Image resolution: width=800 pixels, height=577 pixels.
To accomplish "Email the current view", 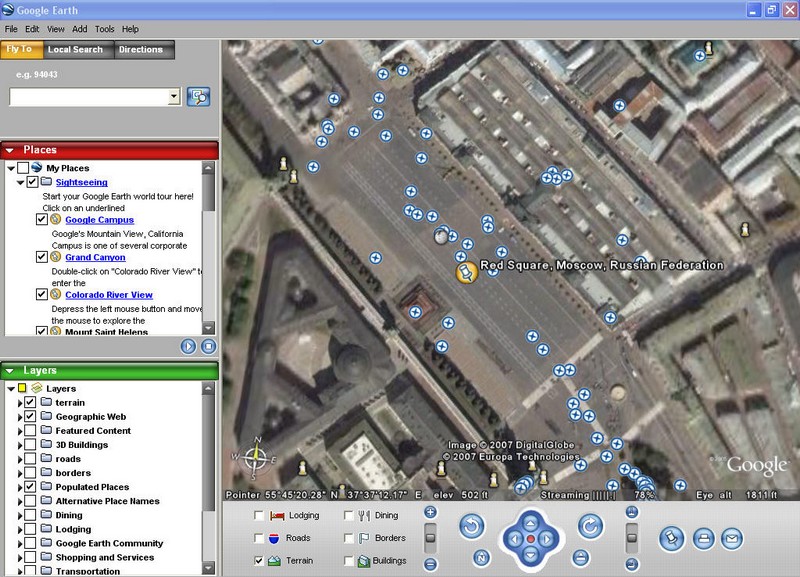I will coord(732,539).
